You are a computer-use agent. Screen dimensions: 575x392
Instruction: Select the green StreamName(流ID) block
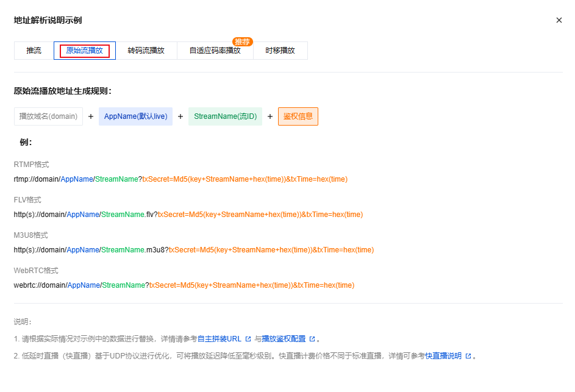(225, 116)
